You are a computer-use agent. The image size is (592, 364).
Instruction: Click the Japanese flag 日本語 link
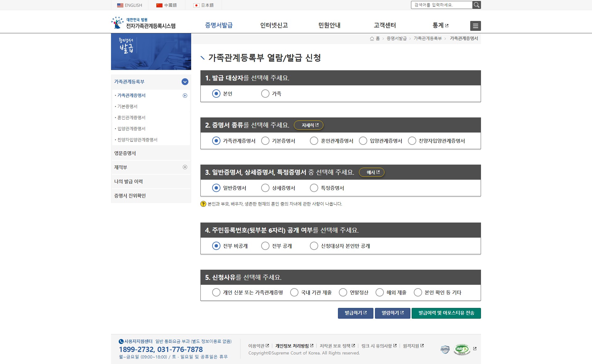(x=203, y=5)
